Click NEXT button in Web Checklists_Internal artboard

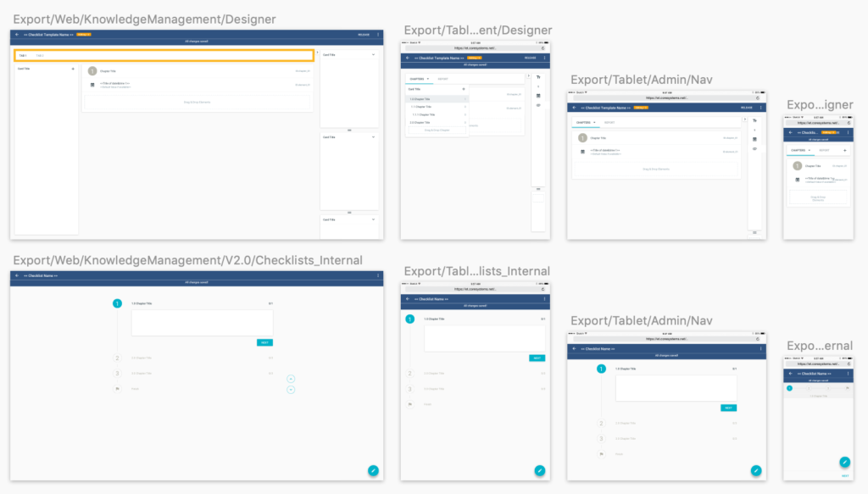[x=264, y=342]
